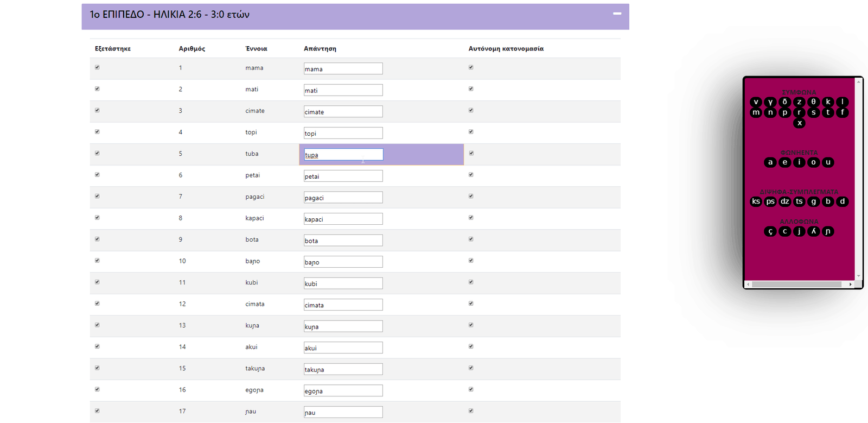Focus the Απάντηση field for cimata

point(343,305)
